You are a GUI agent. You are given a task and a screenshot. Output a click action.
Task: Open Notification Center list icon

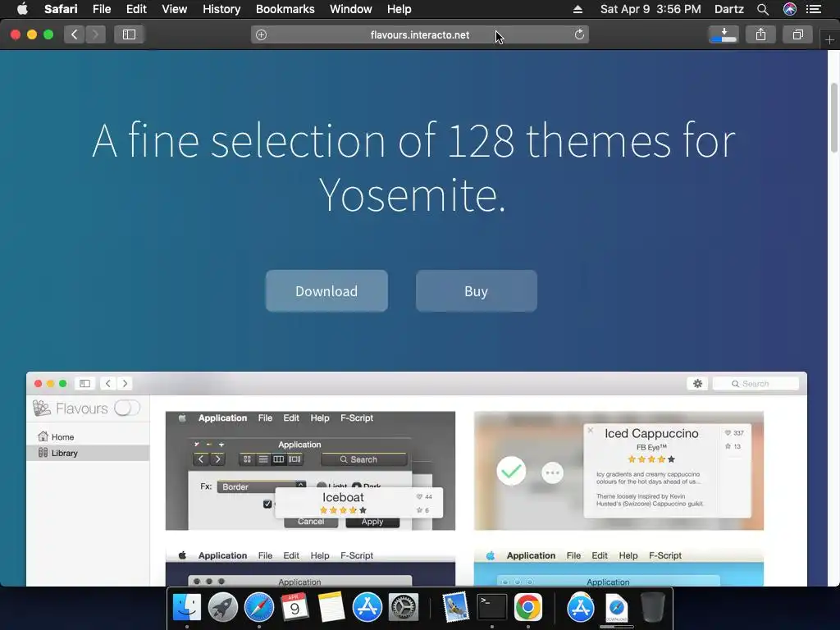(814, 9)
